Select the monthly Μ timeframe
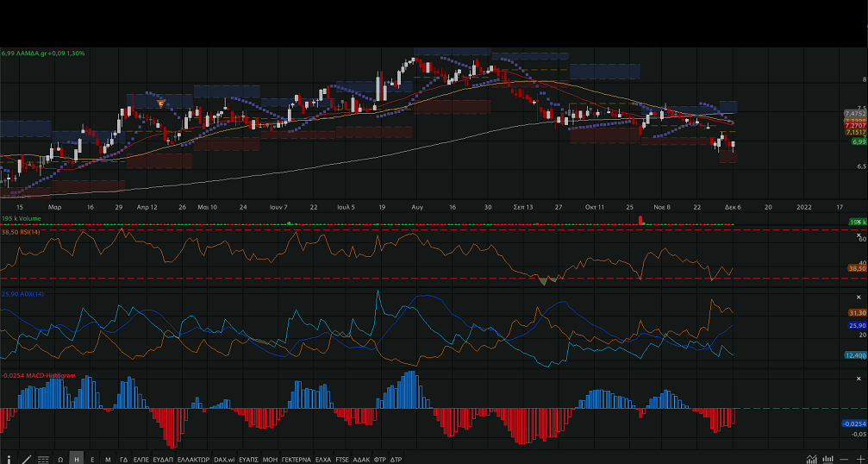The height and width of the screenshot is (464, 868). pyautogui.click(x=108, y=460)
